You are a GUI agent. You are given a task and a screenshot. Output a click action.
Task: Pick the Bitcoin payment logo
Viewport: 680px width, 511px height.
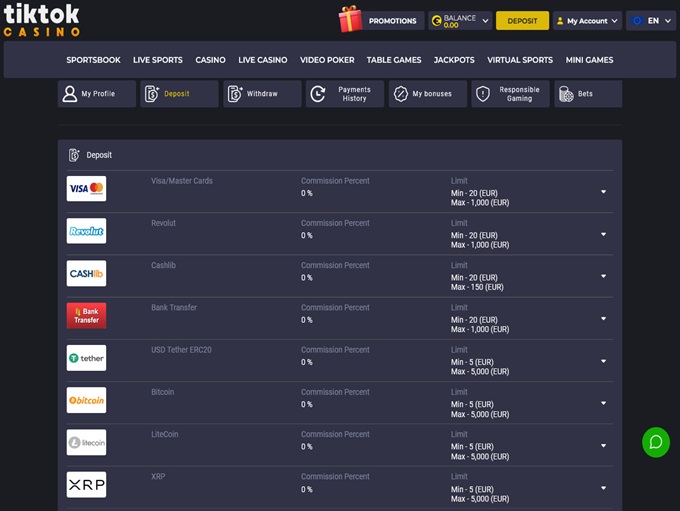click(x=86, y=400)
